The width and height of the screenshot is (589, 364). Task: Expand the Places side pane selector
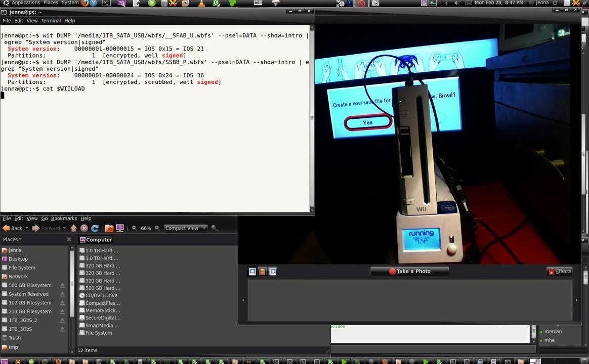(x=12, y=240)
